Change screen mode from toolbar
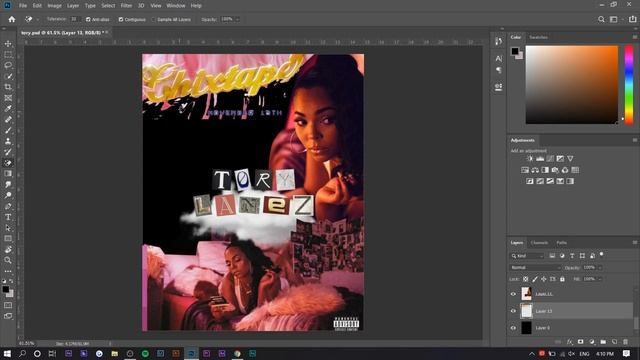This screenshot has width=640, height=360. click(x=8, y=316)
